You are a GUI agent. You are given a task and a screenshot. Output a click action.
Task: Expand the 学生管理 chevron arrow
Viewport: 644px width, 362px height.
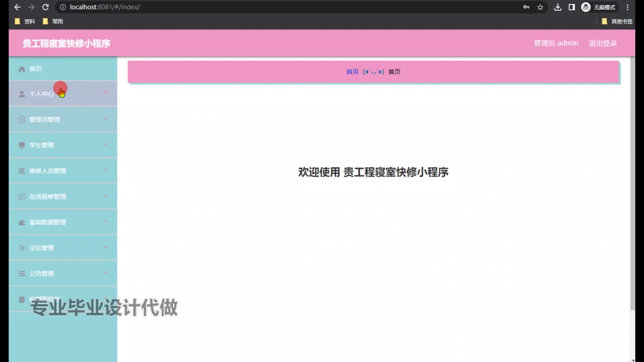(x=106, y=144)
